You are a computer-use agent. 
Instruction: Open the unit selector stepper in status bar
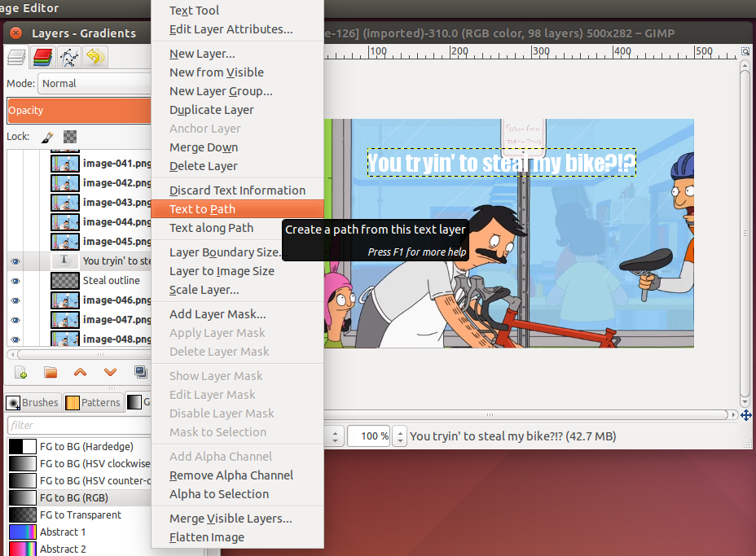(335, 436)
